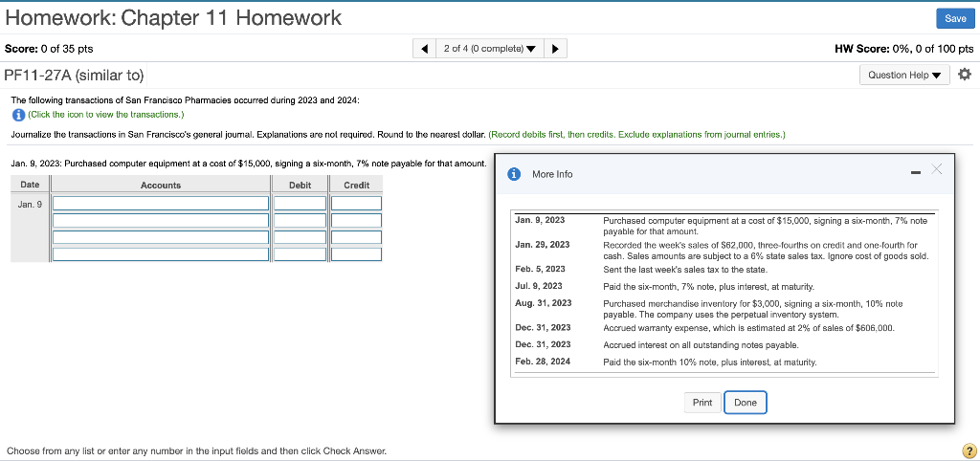The height and width of the screenshot is (461, 980).
Task: Click the fourth-row Debit field
Action: tap(300, 254)
